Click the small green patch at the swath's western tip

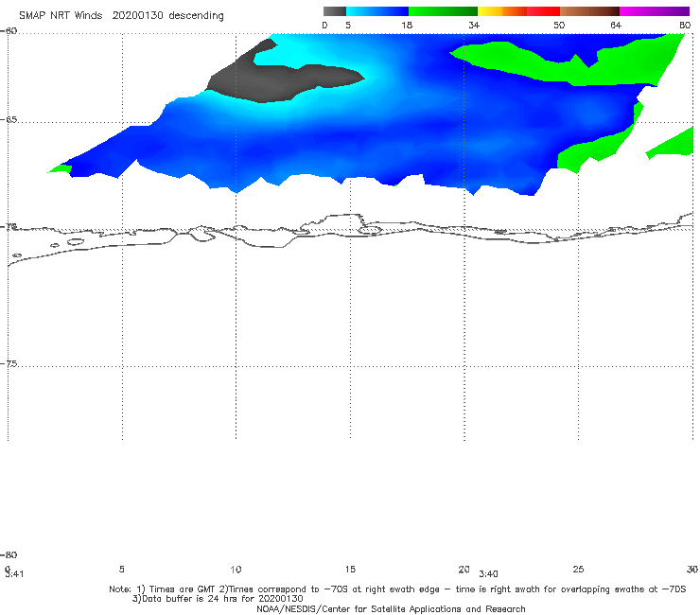[61, 168]
